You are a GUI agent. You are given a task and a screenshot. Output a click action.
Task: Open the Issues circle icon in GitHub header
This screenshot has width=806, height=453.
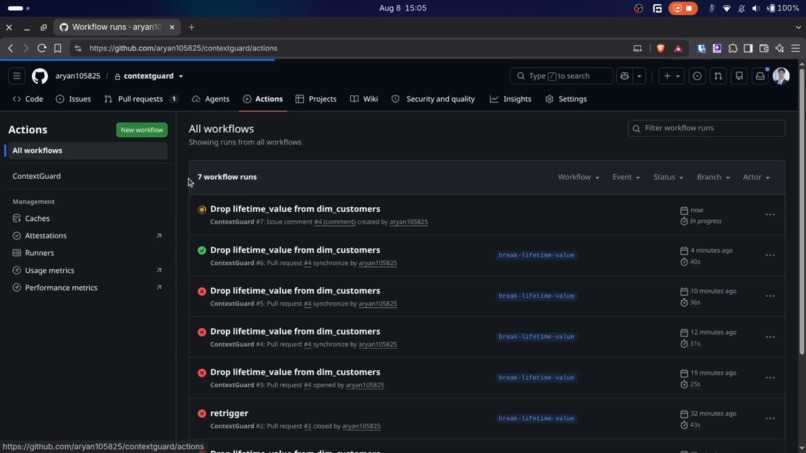click(x=697, y=76)
